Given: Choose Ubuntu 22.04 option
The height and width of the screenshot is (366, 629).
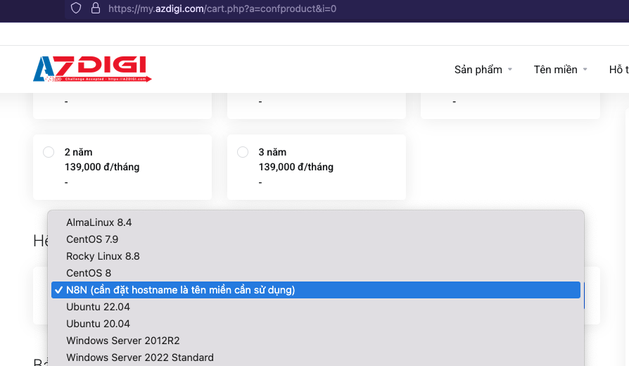Looking at the screenshot, I should tap(316, 307).
